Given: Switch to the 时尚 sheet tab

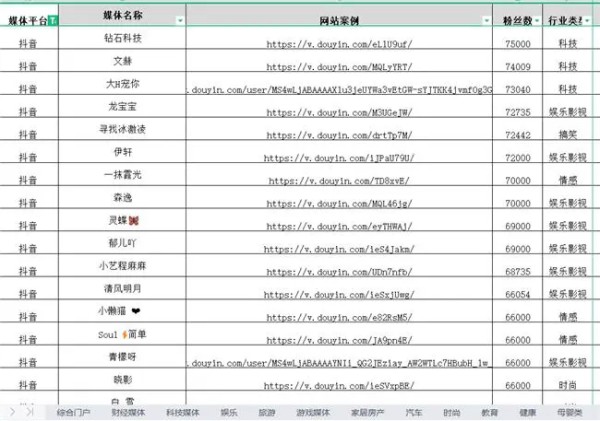Looking at the screenshot, I should (x=452, y=413).
